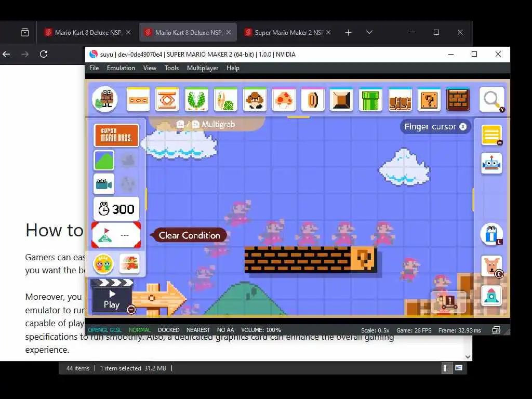Screen dimensions: 532x399
Task: Open the Multiplayer menu
Action: click(x=203, y=68)
